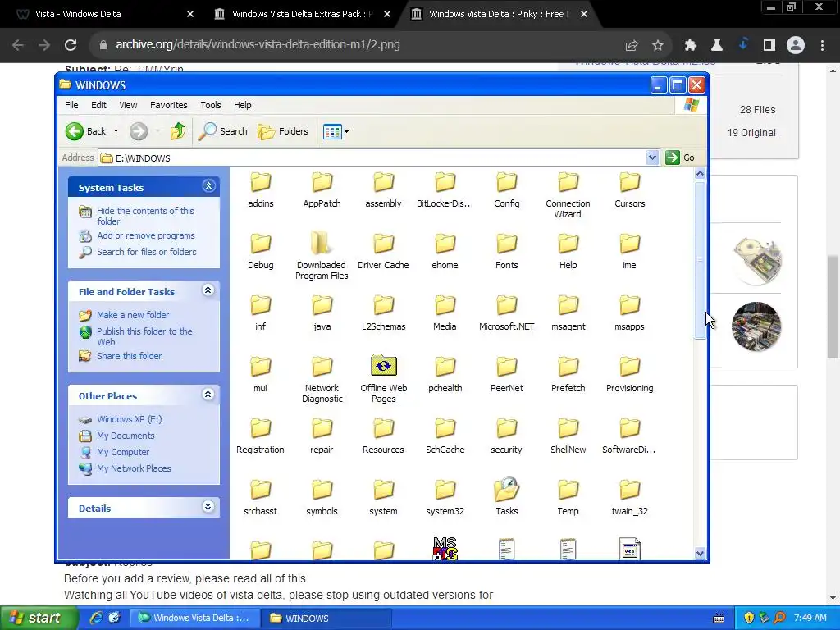Click Search for files or folders link
The width and height of the screenshot is (840, 630).
point(146,252)
